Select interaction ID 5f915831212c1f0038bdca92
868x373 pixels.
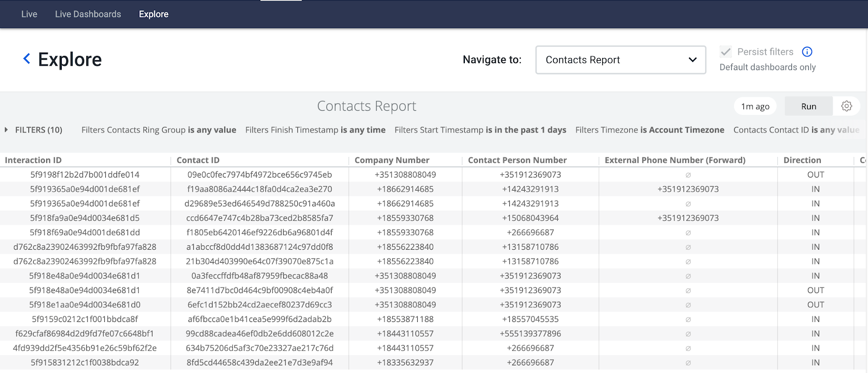(85, 362)
